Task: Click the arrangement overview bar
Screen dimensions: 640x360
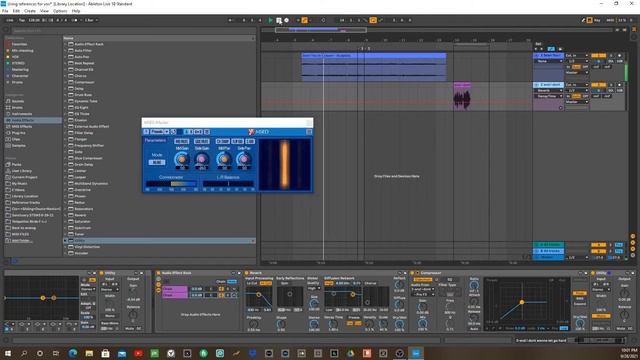Action: pyautogui.click(x=437, y=30)
